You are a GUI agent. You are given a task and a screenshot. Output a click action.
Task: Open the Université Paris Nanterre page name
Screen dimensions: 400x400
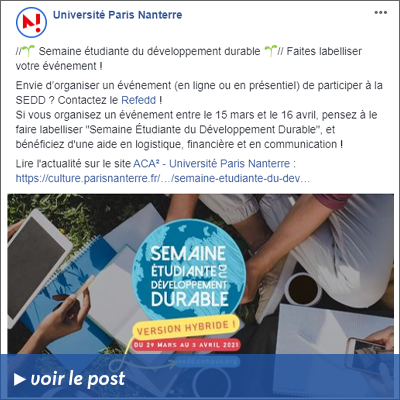(118, 15)
